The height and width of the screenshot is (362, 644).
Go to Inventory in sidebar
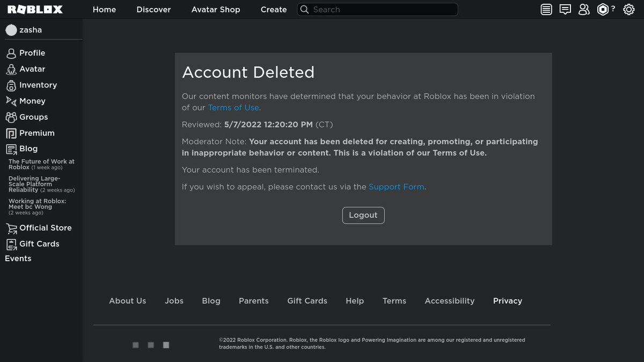click(38, 85)
